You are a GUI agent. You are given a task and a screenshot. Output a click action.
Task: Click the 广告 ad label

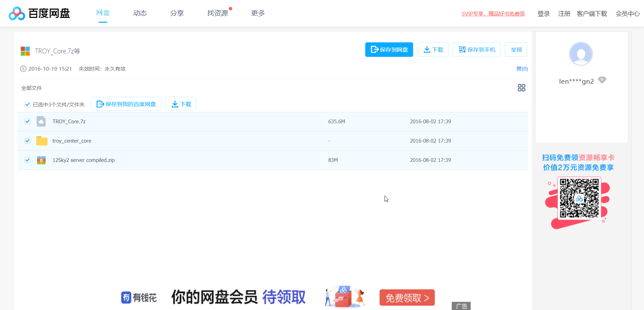click(x=461, y=306)
